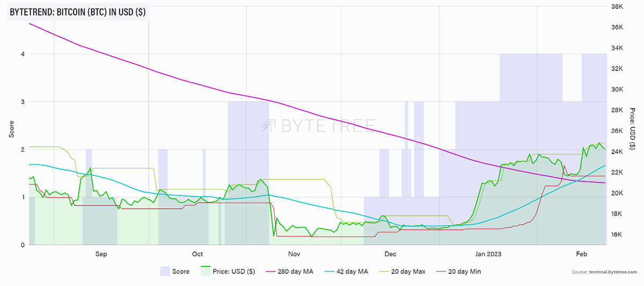Click the Nov label on the x-axis
This screenshot has height=286, width=644.
tap(293, 253)
